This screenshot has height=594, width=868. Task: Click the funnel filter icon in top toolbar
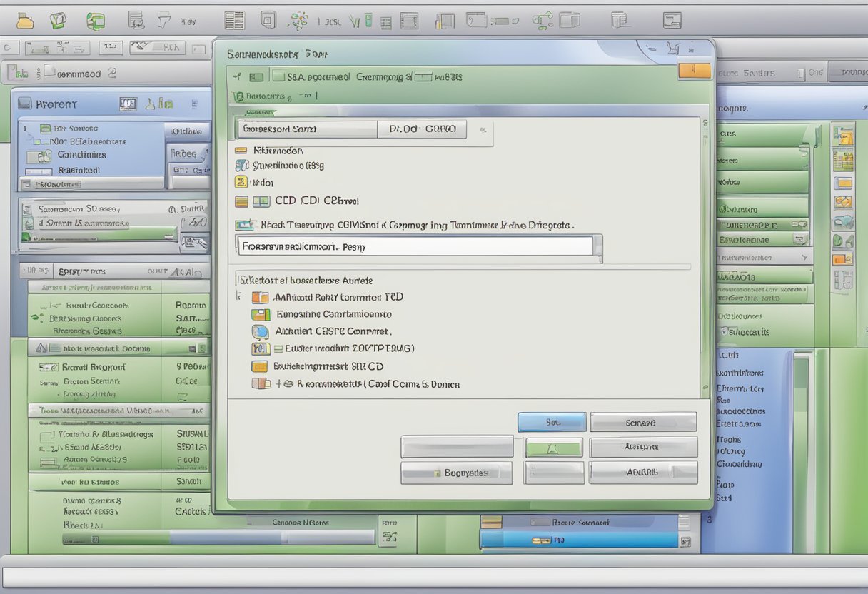(x=164, y=21)
